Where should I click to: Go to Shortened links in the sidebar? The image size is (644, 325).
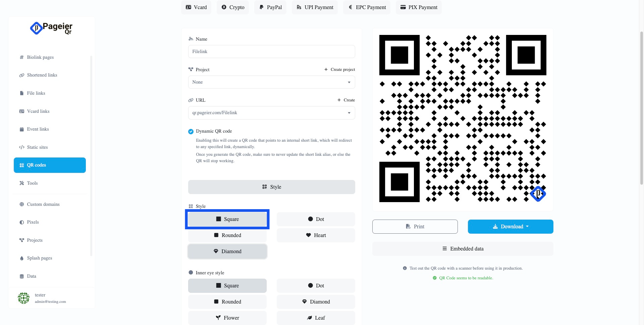click(42, 75)
